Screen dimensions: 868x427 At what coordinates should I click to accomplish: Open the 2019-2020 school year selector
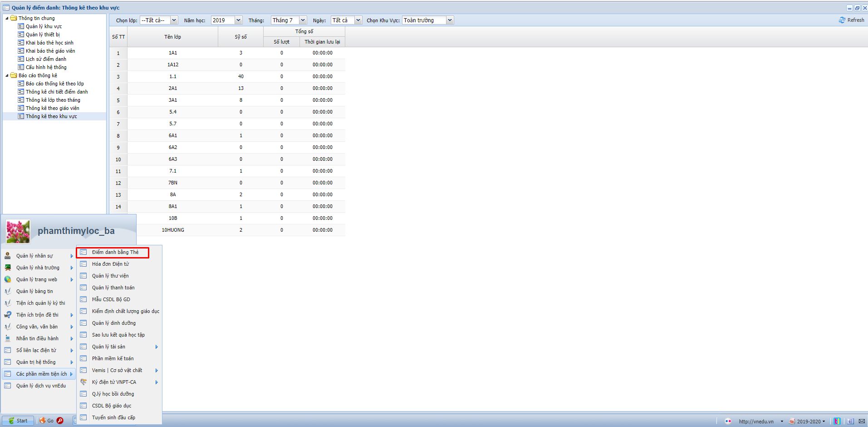[x=810, y=421]
